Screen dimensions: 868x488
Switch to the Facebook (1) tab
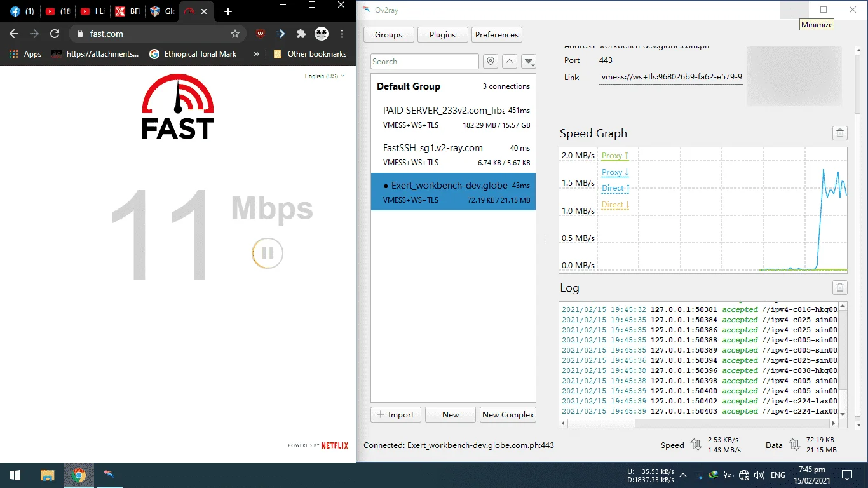click(22, 11)
